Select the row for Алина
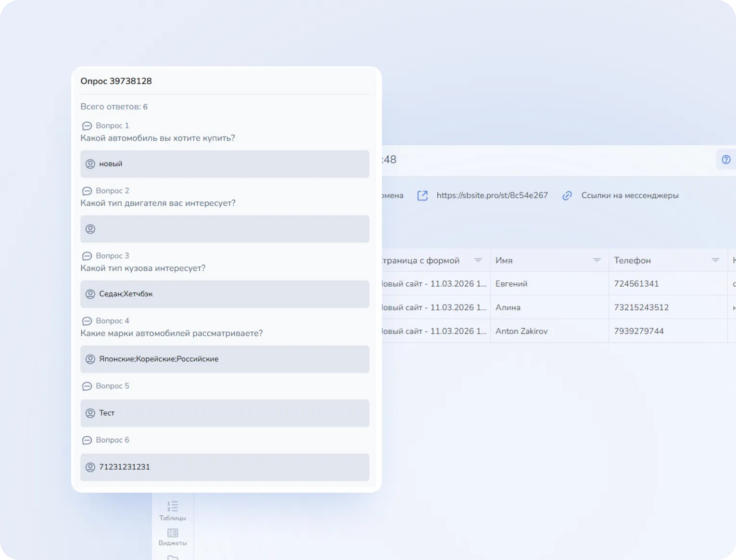 [x=508, y=307]
